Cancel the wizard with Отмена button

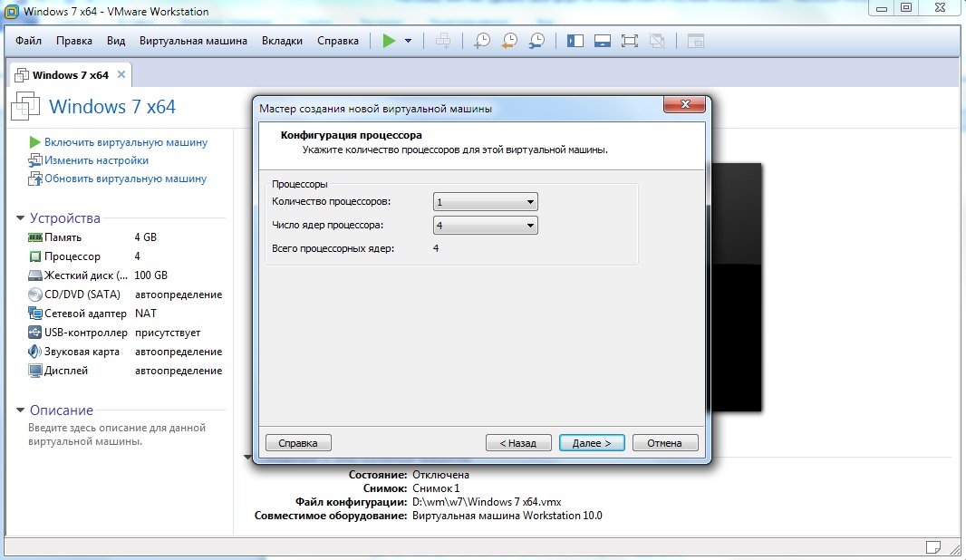(665, 443)
